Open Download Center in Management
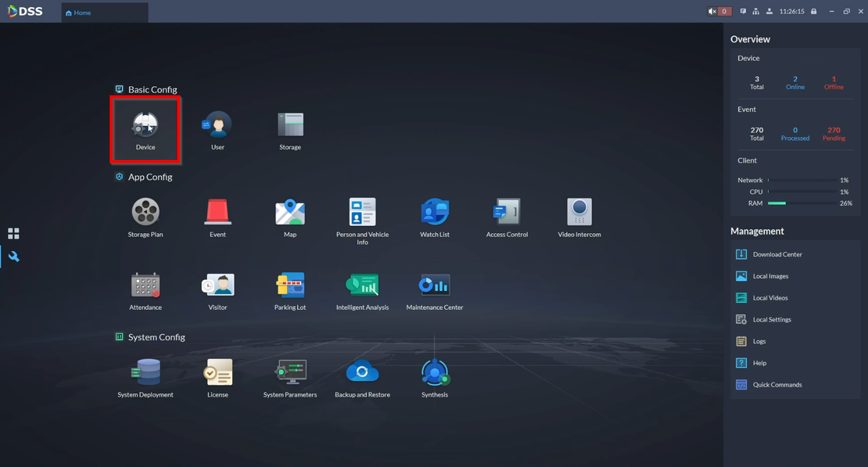Viewport: 868px width, 467px height. 777,254
